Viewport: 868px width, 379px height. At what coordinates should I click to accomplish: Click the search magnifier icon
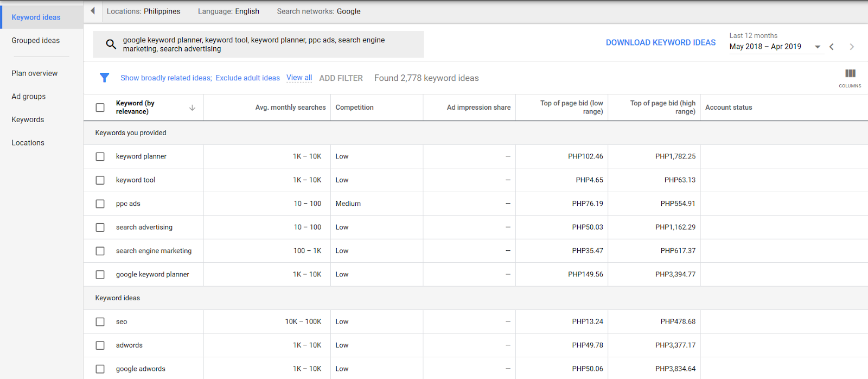[x=111, y=44]
